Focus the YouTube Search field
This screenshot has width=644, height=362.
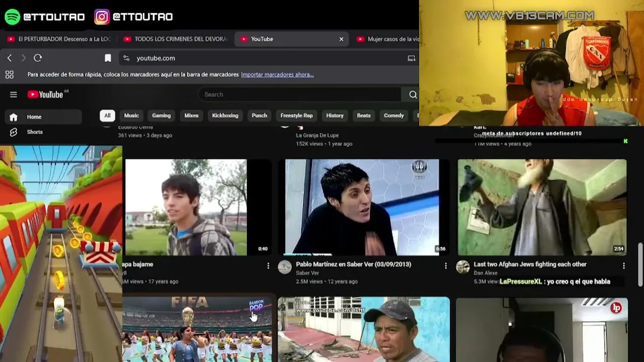pos(300,95)
